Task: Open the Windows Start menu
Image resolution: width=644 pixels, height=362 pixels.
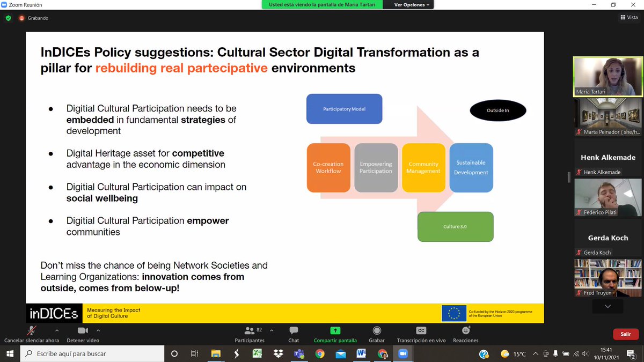Action: click(10, 354)
